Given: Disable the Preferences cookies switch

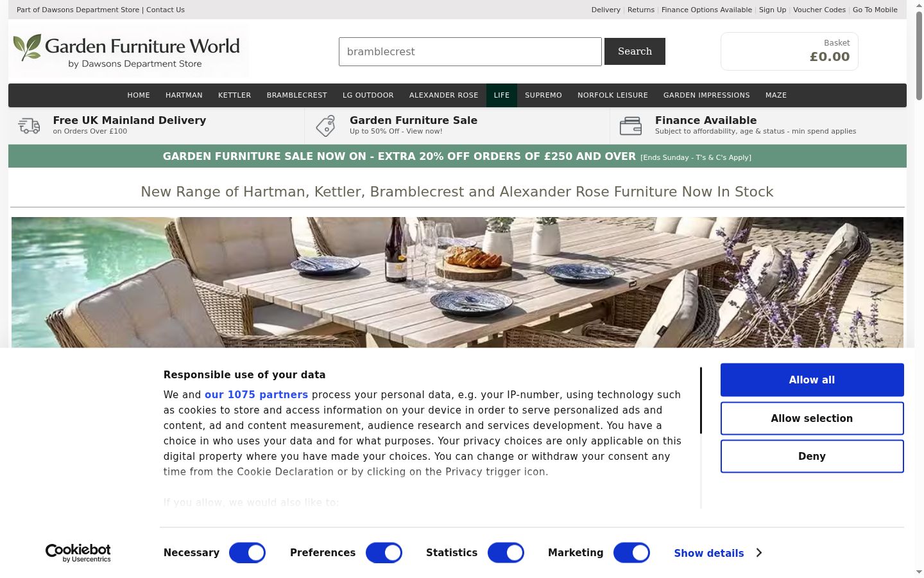Looking at the screenshot, I should point(384,553).
